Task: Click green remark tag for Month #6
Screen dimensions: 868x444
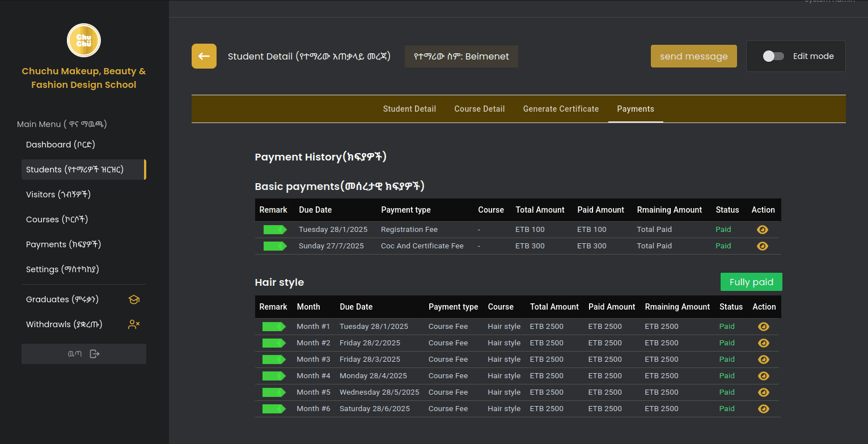Action: pyautogui.click(x=274, y=409)
